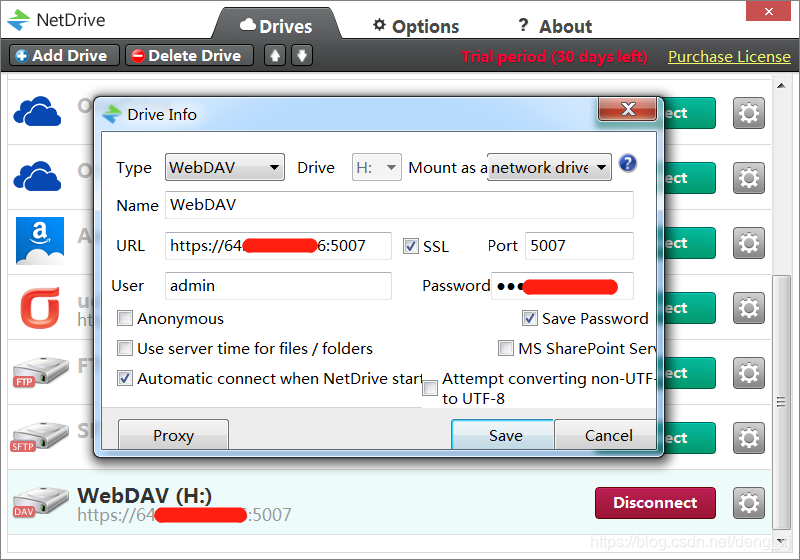Click the NetDrive logo icon in the title bar
Viewport: 800px width, 560px height.
point(19,20)
